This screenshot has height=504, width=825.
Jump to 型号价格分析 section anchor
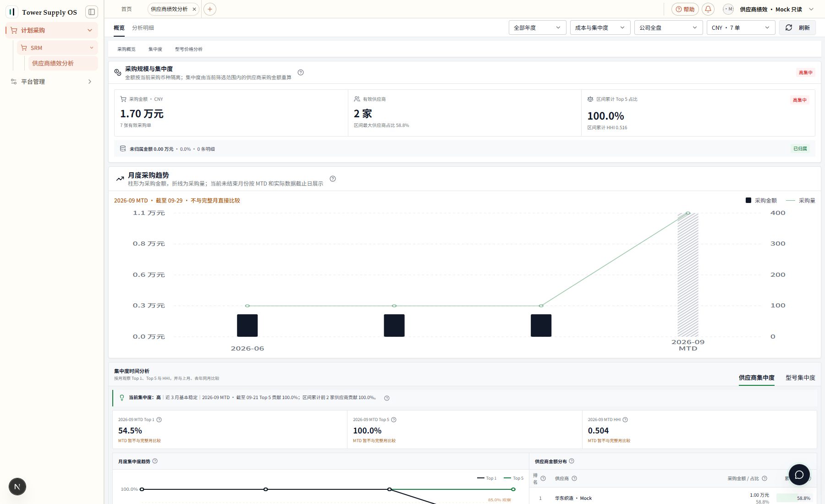pyautogui.click(x=189, y=49)
